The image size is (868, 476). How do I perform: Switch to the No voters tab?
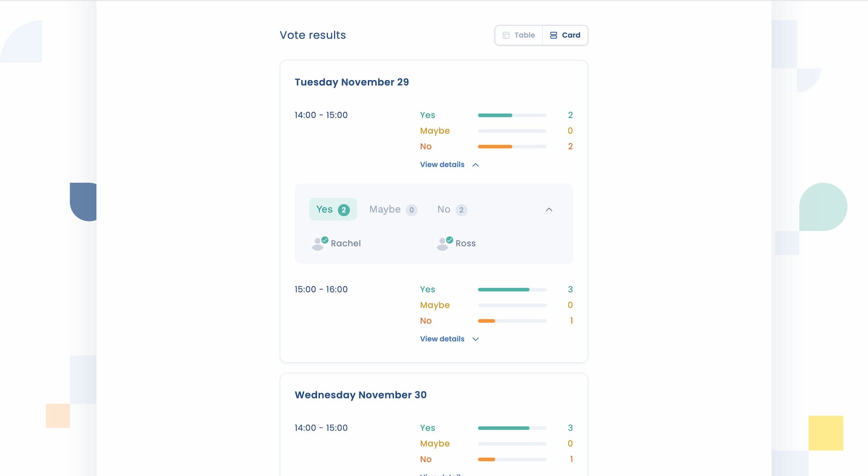pyautogui.click(x=451, y=209)
